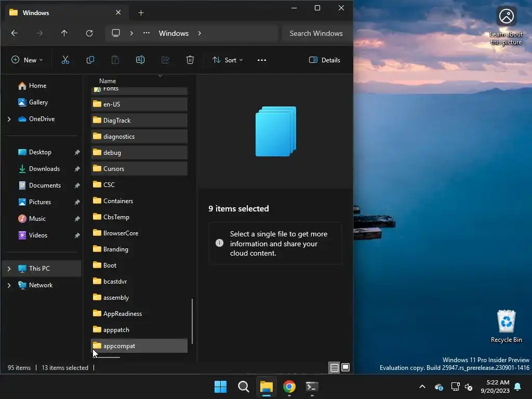Viewport: 532px width, 399px height.
Task: Click the Cut scissors icon
Action: pyautogui.click(x=65, y=60)
